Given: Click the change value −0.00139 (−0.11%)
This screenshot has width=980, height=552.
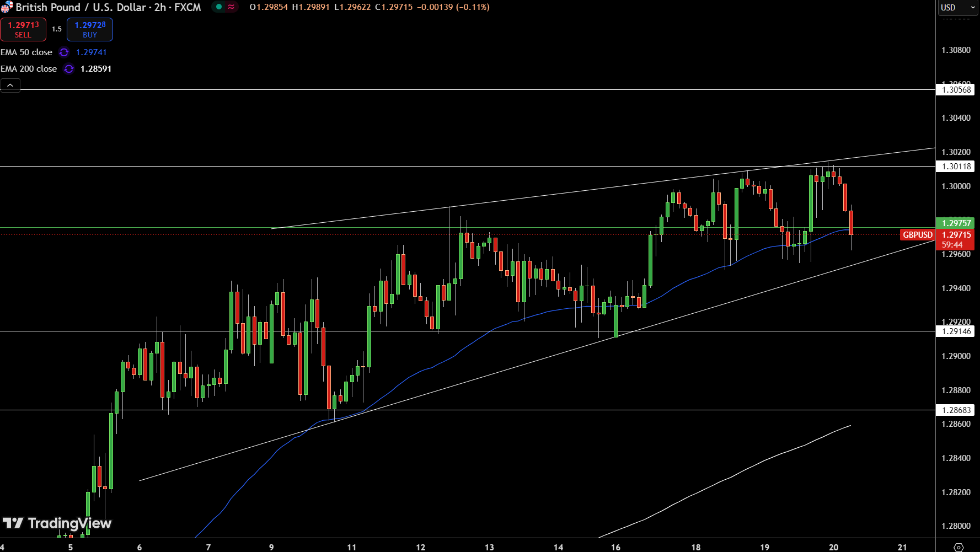Looking at the screenshot, I should coord(453,7).
